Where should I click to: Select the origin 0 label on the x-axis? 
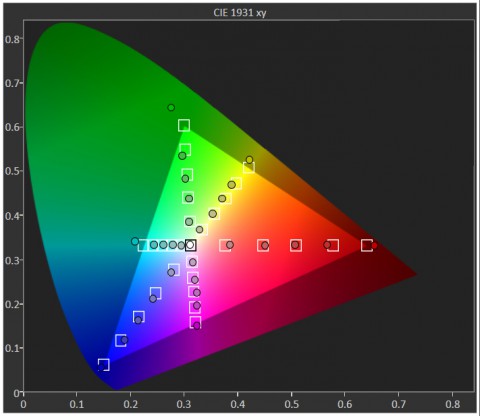point(23,404)
